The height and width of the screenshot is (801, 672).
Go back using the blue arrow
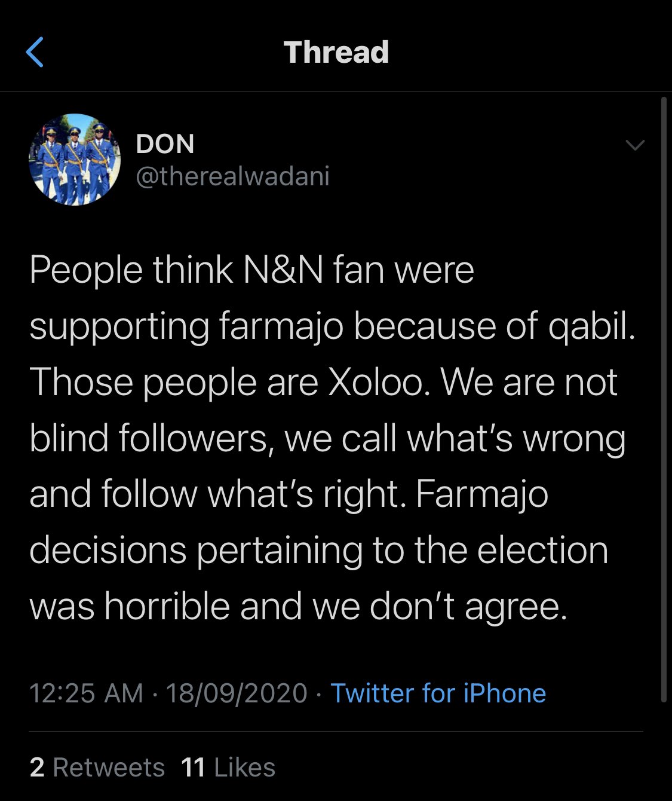tap(35, 52)
